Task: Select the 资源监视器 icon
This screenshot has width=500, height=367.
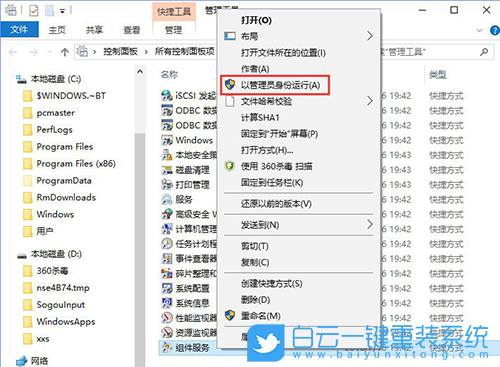Action: click(167, 333)
